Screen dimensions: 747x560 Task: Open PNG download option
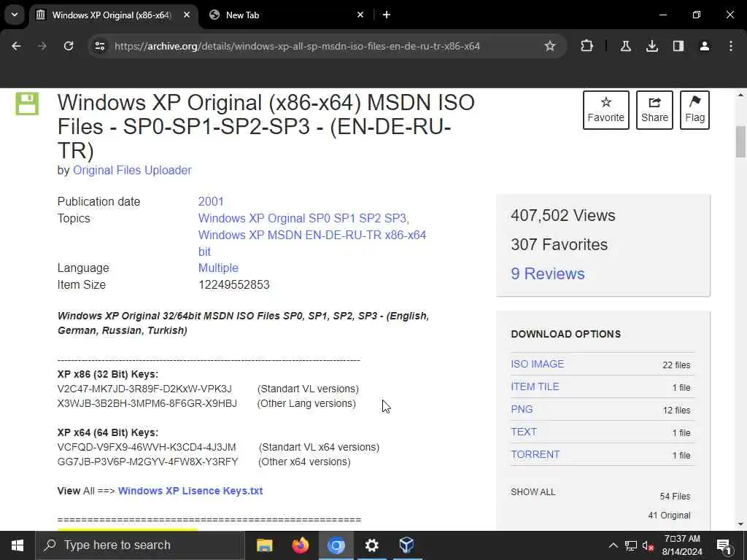[522, 410]
